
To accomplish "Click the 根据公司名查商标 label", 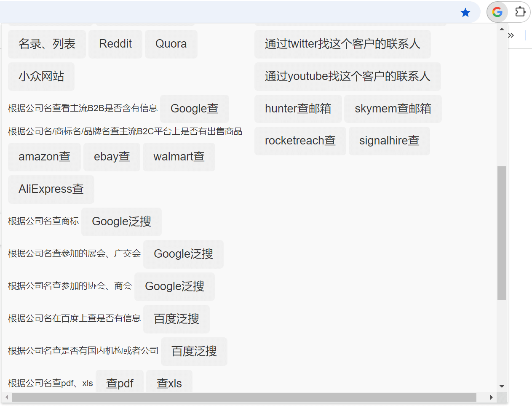I will point(43,221).
